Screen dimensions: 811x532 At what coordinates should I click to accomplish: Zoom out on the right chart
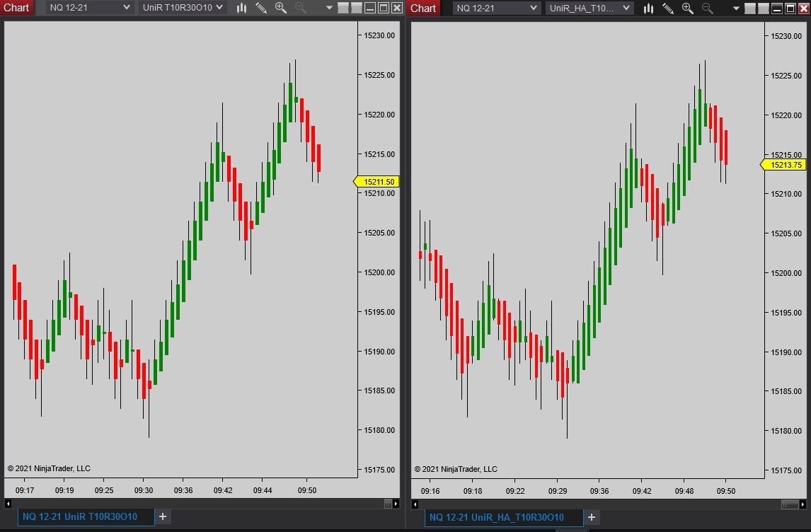pyautogui.click(x=708, y=8)
